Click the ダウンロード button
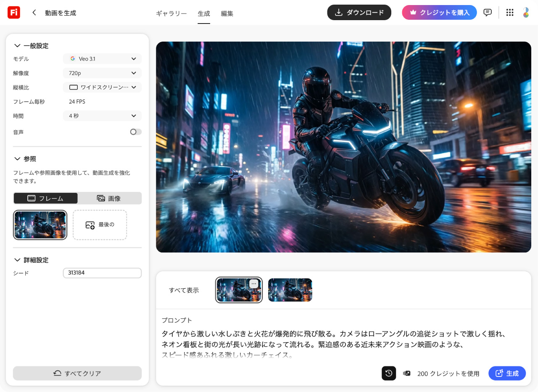The width and height of the screenshot is (538, 392). coord(359,13)
